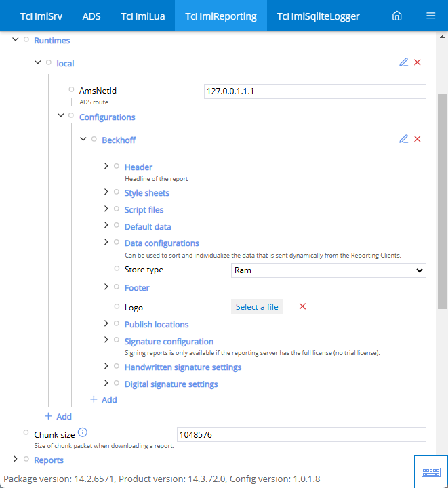Expand the Data configurations section
The image size is (448, 488).
point(106,242)
